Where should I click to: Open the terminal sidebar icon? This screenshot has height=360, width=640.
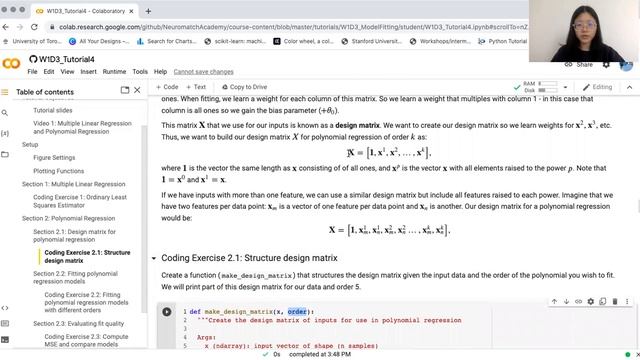click(5, 340)
